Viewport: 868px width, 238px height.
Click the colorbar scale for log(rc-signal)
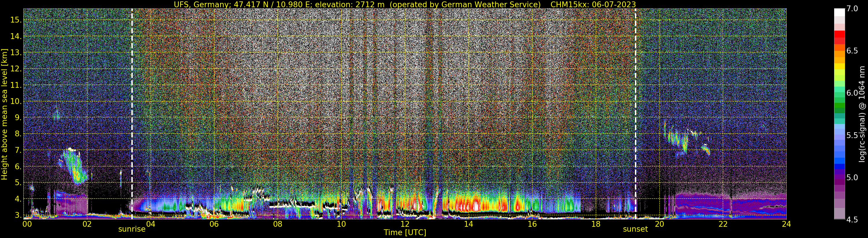[x=839, y=114]
